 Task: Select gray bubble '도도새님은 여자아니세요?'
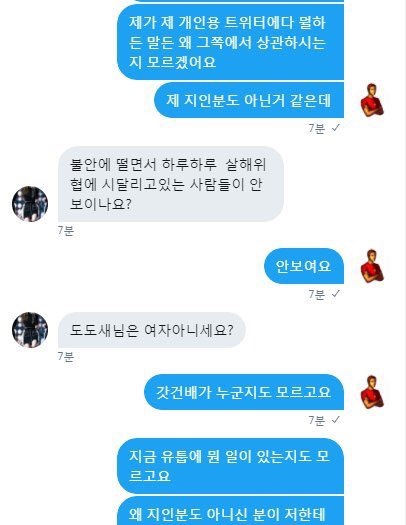coord(152,330)
